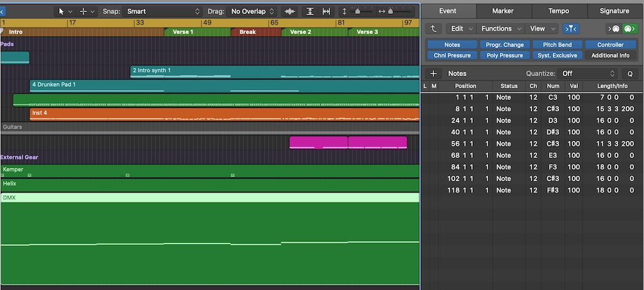Toggle the Pitch Bend event filter
The width and height of the screenshot is (644, 290).
557,45
